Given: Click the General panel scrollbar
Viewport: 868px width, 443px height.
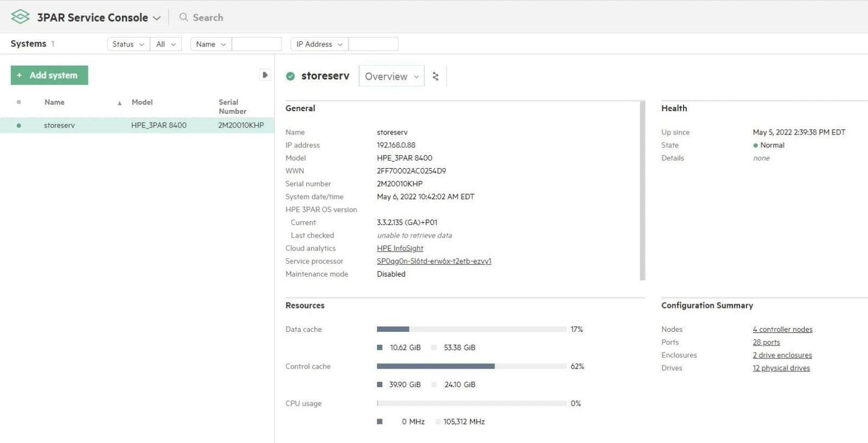Looking at the screenshot, I should (643, 190).
